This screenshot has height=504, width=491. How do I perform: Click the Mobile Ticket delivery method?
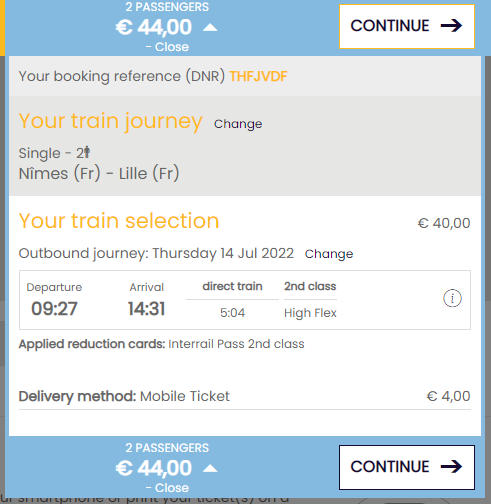[185, 396]
